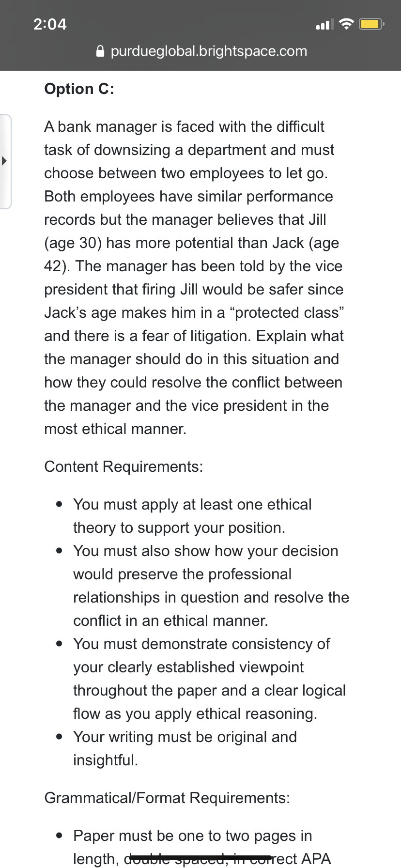Tap the words "protected class" in paragraph
The image size is (401, 868).
[289, 312]
